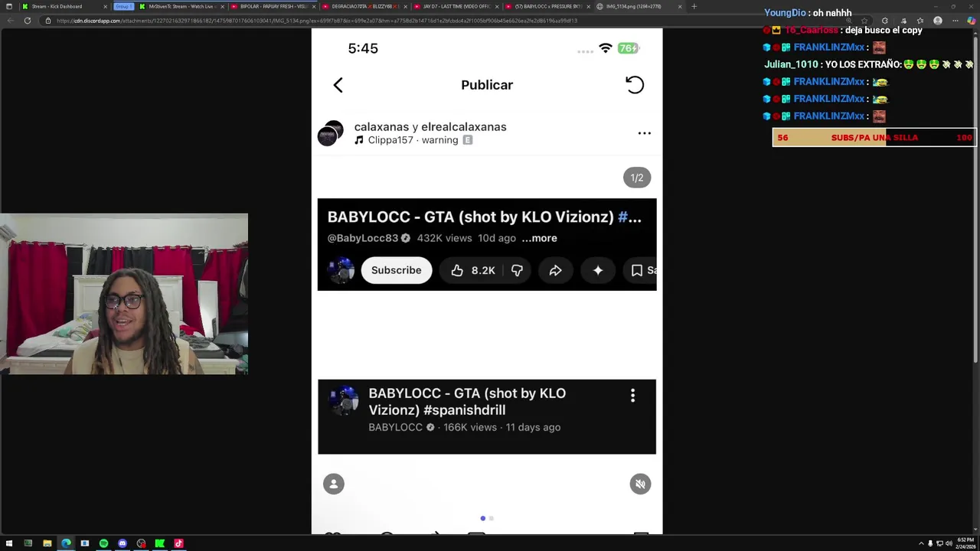Open vertical three-dot menu on second video card
This screenshot has width=980, height=551.
click(x=632, y=396)
